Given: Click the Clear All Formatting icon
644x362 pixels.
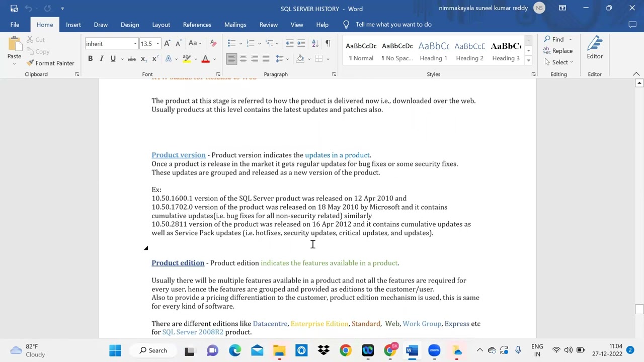Looking at the screenshot, I should pyautogui.click(x=213, y=43).
